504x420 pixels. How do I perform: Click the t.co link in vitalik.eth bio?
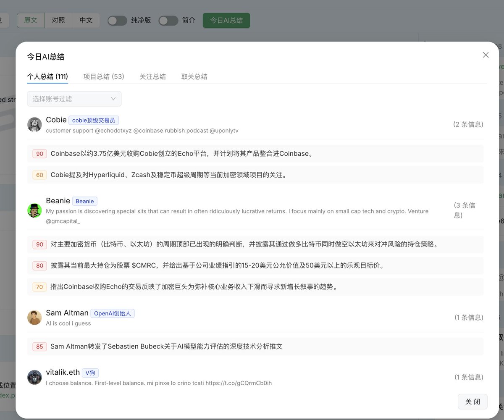click(239, 383)
